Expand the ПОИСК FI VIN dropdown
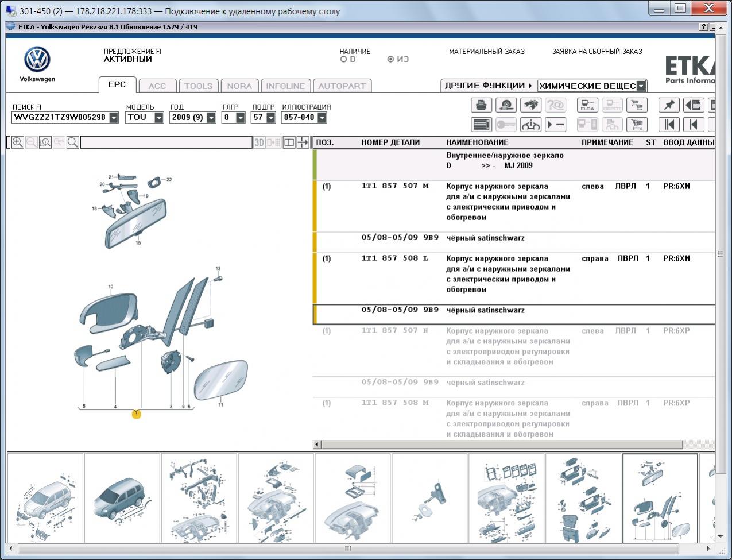The height and width of the screenshot is (560, 732). [x=114, y=117]
